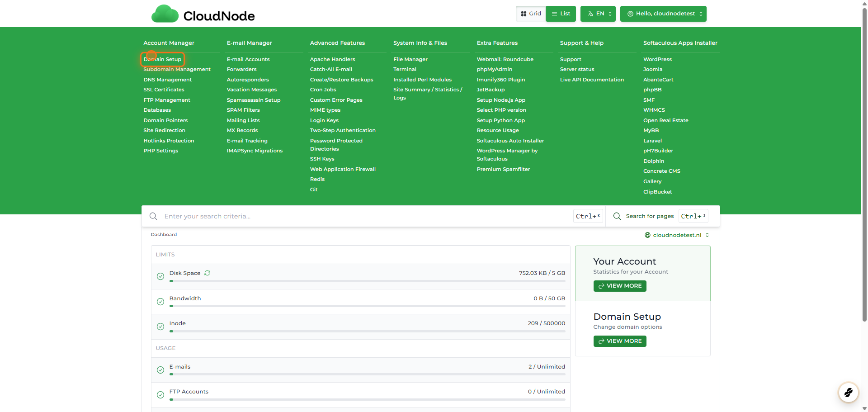868x412 pixels.
Task: Open Domain Setup in Account Manager
Action: [x=163, y=59]
